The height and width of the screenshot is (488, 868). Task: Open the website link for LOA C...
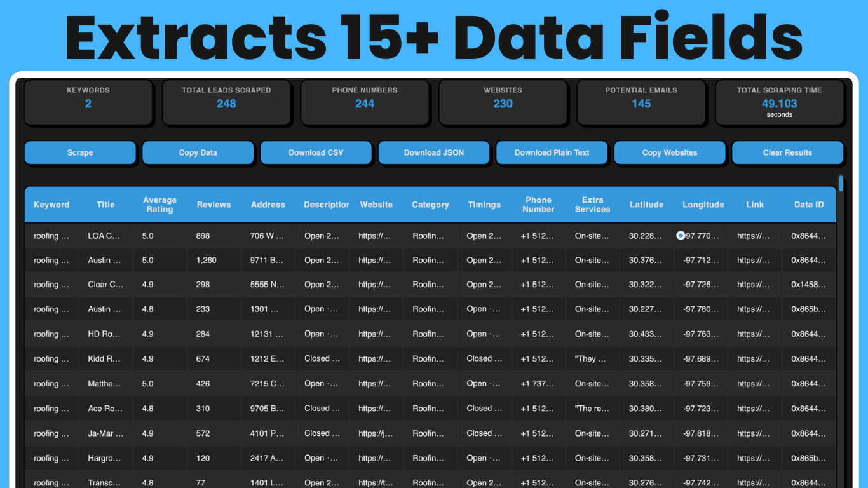376,235
